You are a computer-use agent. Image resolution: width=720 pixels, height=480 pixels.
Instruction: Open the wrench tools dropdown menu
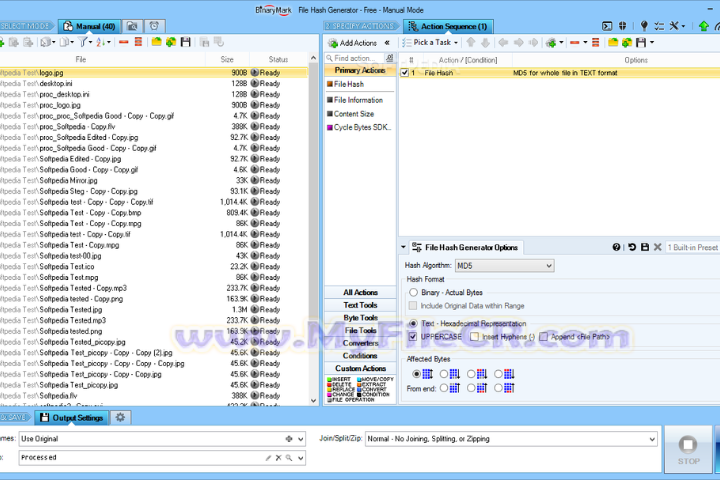point(677,26)
